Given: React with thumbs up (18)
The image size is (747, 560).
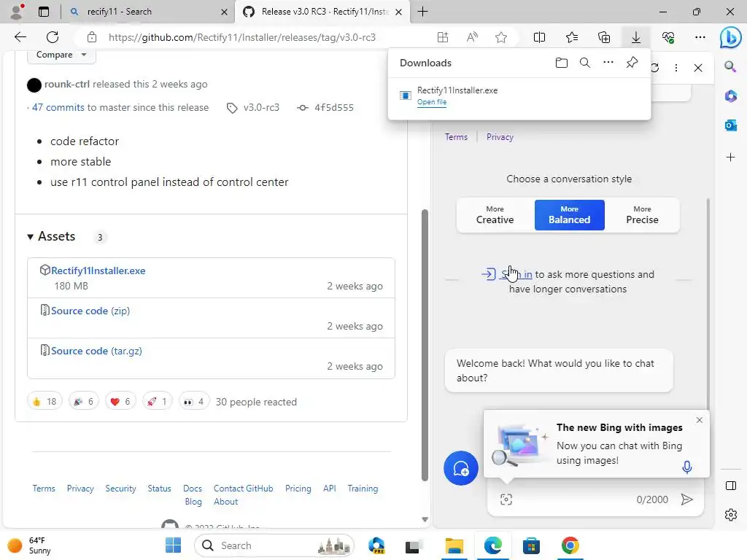Looking at the screenshot, I should [x=44, y=402].
